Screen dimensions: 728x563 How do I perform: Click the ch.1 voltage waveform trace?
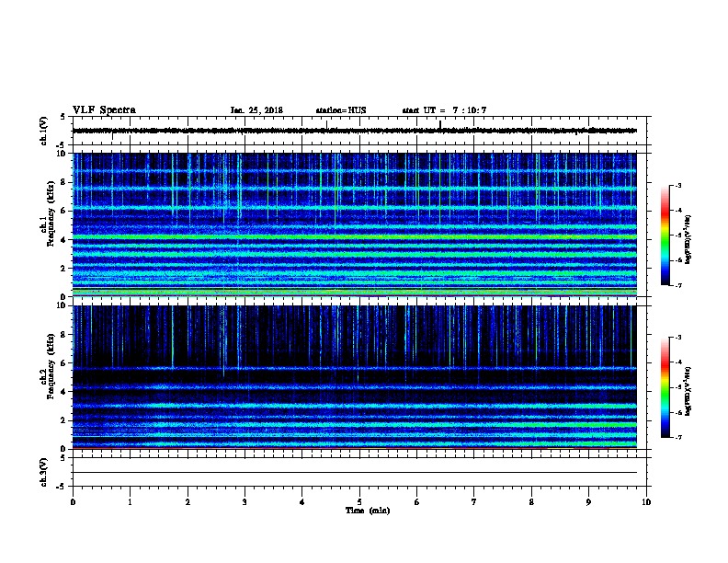(x=355, y=131)
